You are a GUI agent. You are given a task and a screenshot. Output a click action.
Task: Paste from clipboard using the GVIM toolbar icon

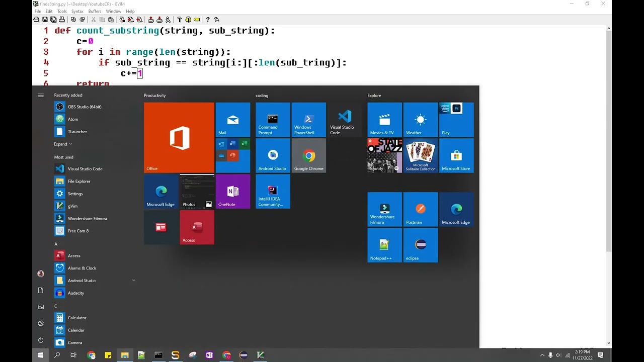click(x=111, y=20)
